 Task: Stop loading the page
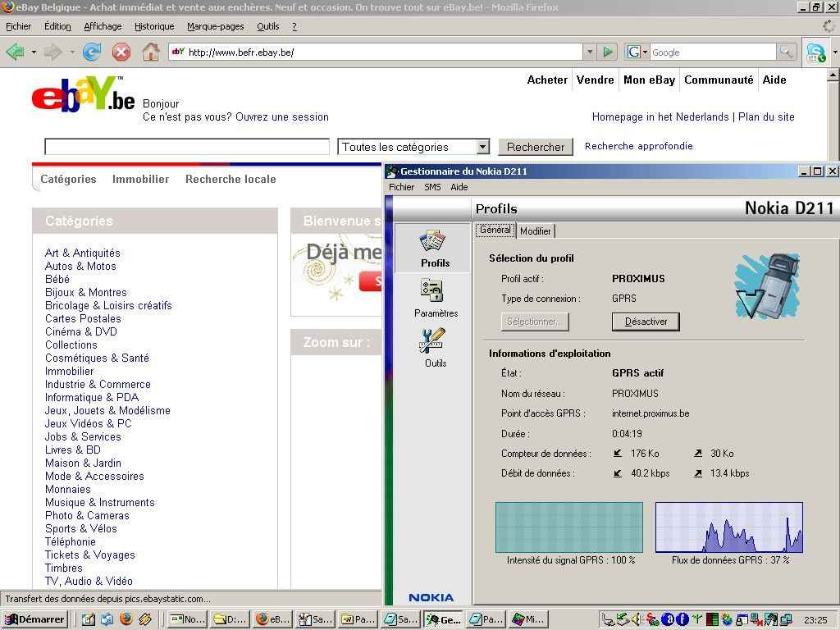coord(121,52)
